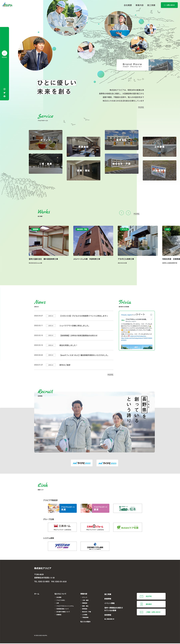180x644 pixels.
Task: Open 施工実績 in the top navigation
Action: coord(151,5)
